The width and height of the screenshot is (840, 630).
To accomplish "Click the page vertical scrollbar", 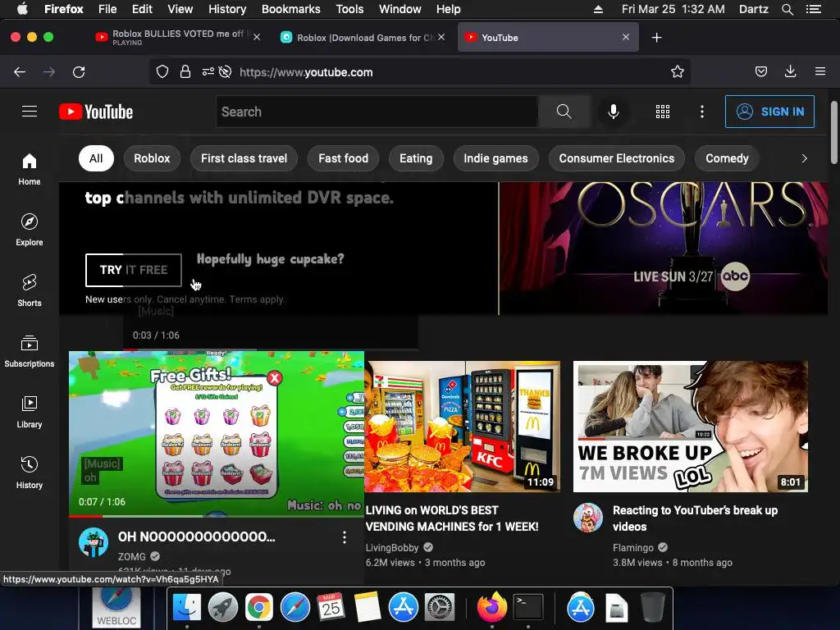I will [x=833, y=133].
